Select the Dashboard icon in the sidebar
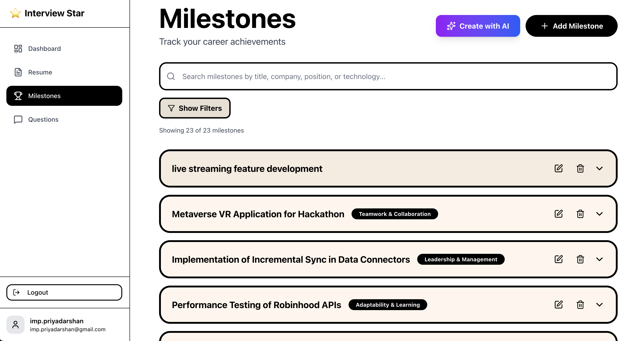 tap(17, 49)
